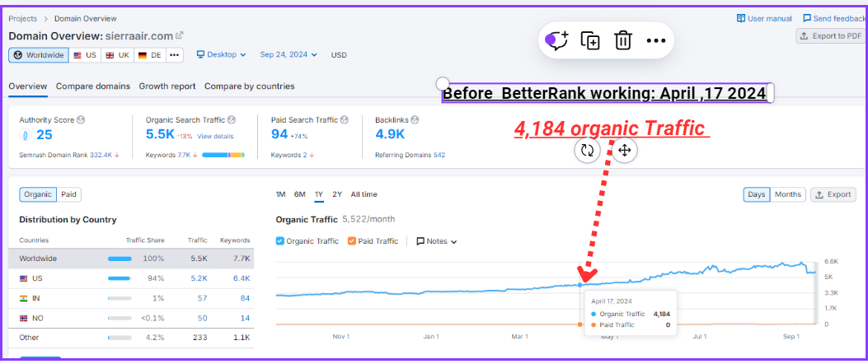Click NO traffic value 50
This screenshot has height=364, width=868.
tap(203, 318)
